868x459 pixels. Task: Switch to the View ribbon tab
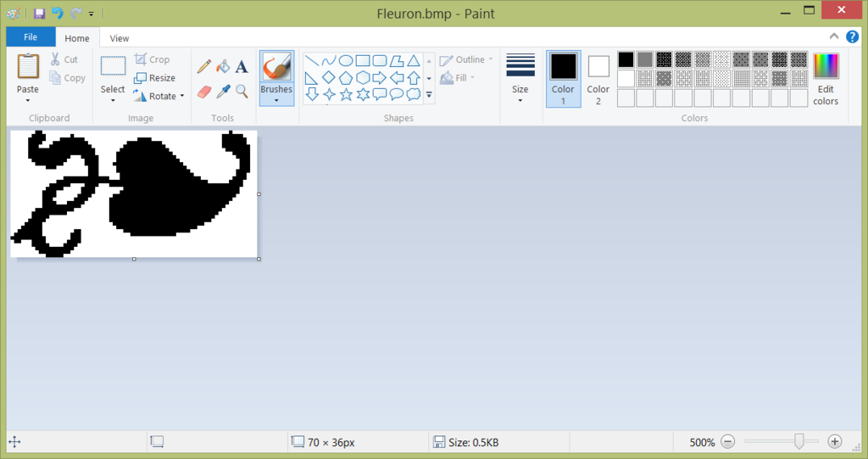point(120,38)
